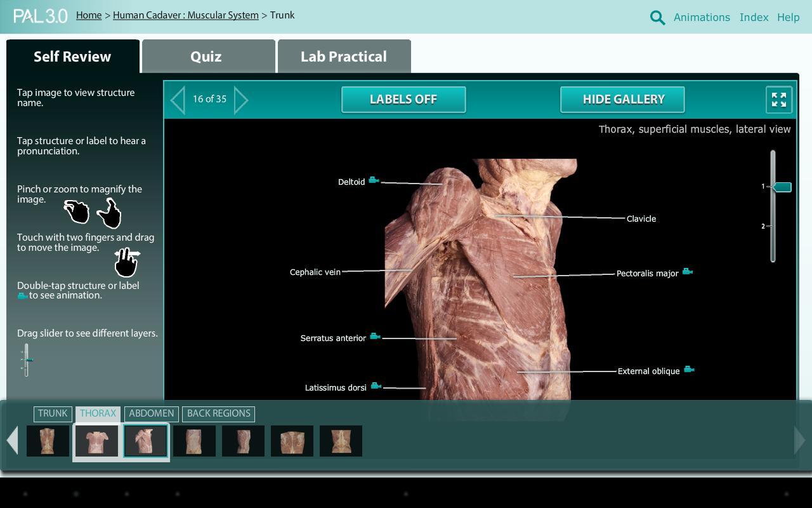812x508 pixels.
Task: Play the Deltoid animation icon
Action: [374, 180]
